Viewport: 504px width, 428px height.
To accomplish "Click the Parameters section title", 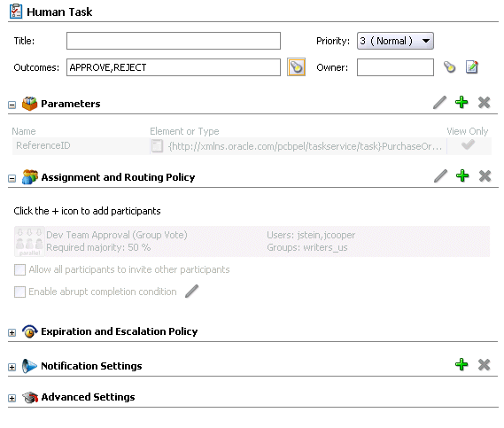I will 71,104.
